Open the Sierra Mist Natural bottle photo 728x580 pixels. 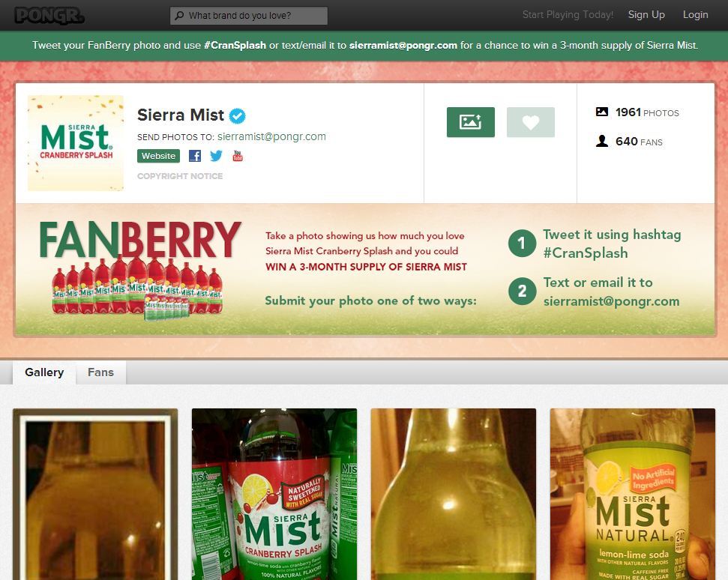(x=633, y=494)
